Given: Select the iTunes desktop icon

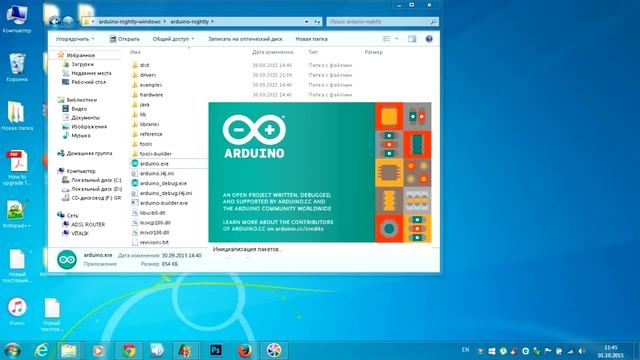Looking at the screenshot, I should (x=17, y=311).
